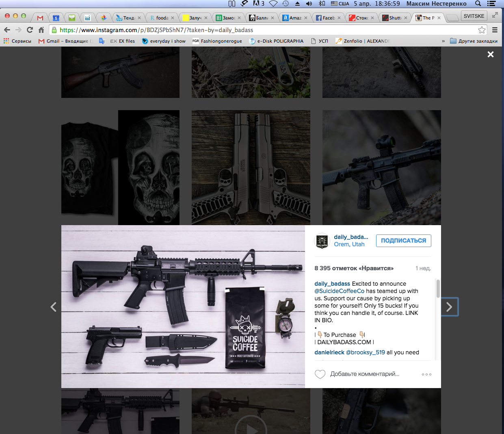504x434 pixels.
Task: Open the daily_badass profile avatar
Action: coord(322,241)
